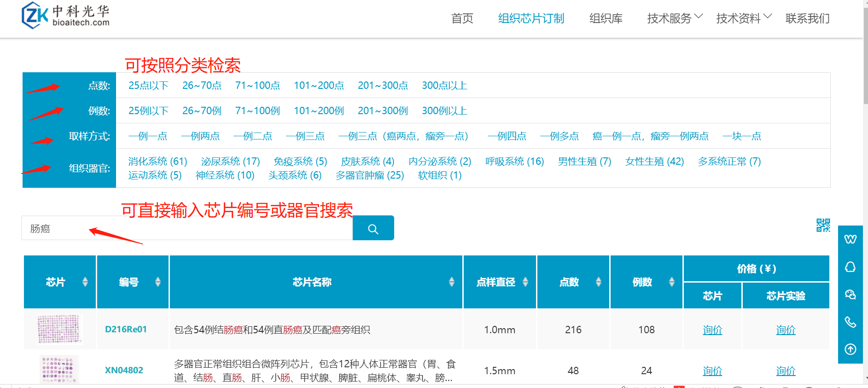The image size is (868, 388).
Task: Open 联系我们 nav item
Action: 808,18
